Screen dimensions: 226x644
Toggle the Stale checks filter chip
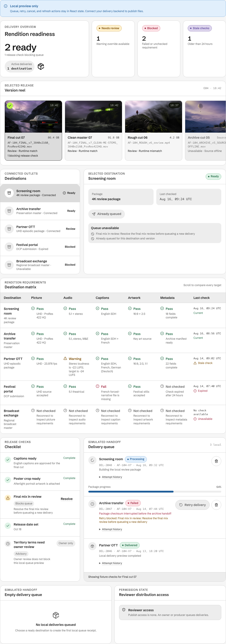200,28
